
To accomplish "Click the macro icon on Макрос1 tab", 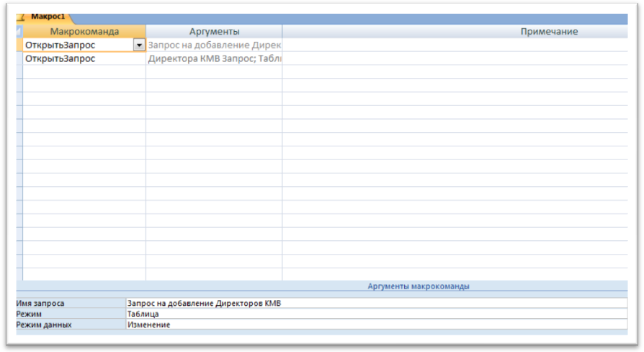I will coord(21,17).
